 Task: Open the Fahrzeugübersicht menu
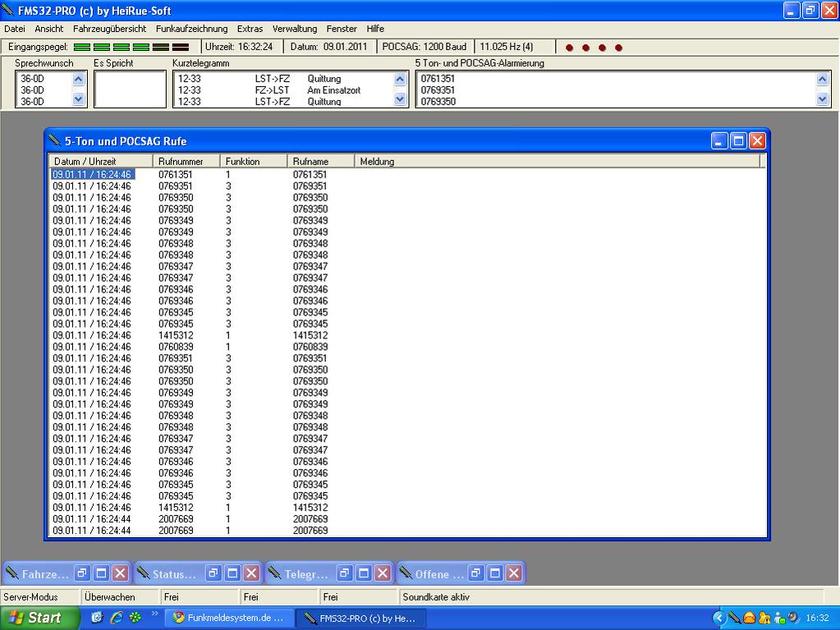click(x=109, y=29)
